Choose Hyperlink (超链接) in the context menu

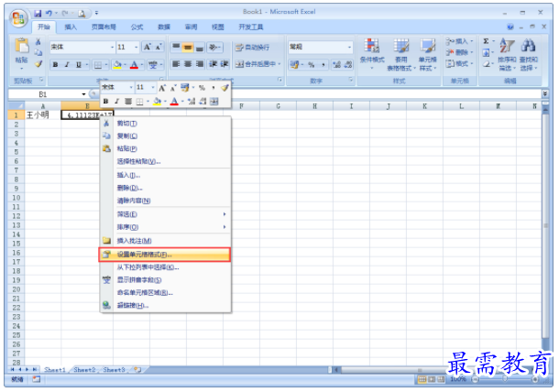[x=165, y=306]
